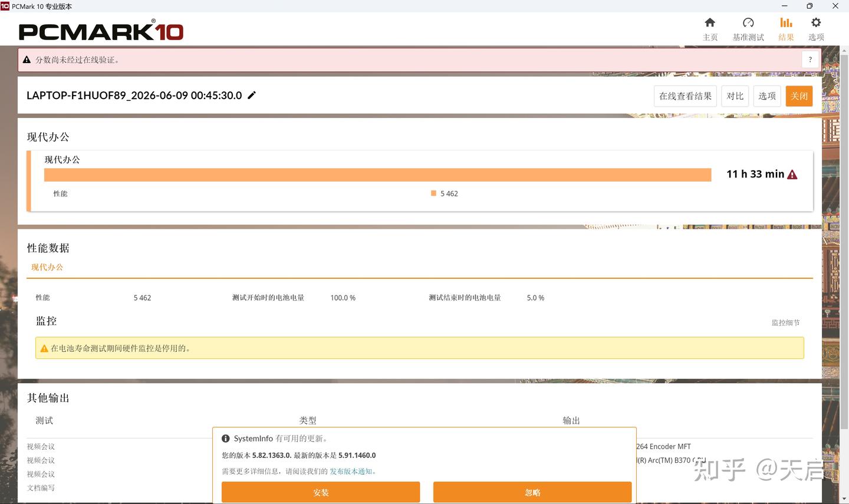Click the 5 462 value in the 性能数据 section
The image size is (849, 504).
pos(143,298)
